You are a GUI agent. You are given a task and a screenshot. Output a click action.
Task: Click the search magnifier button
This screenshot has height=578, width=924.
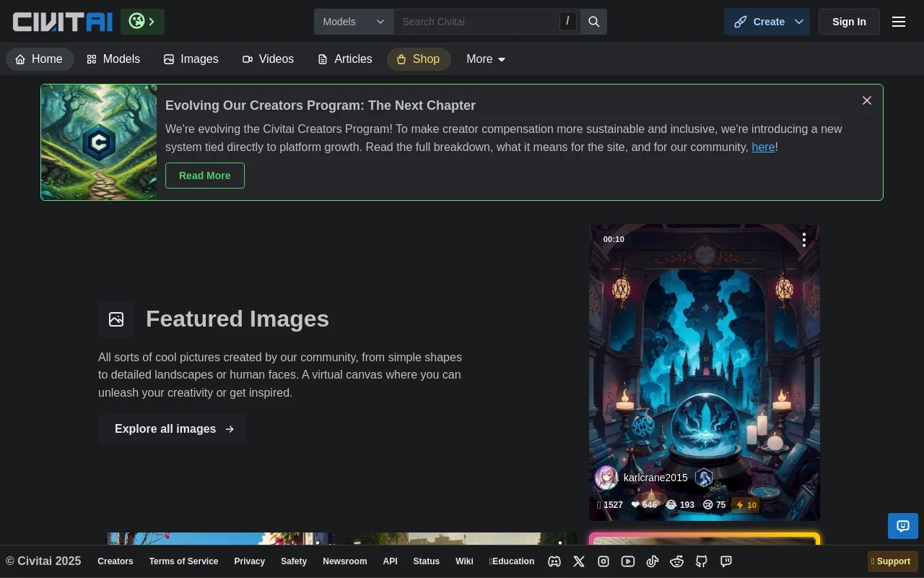pos(594,22)
